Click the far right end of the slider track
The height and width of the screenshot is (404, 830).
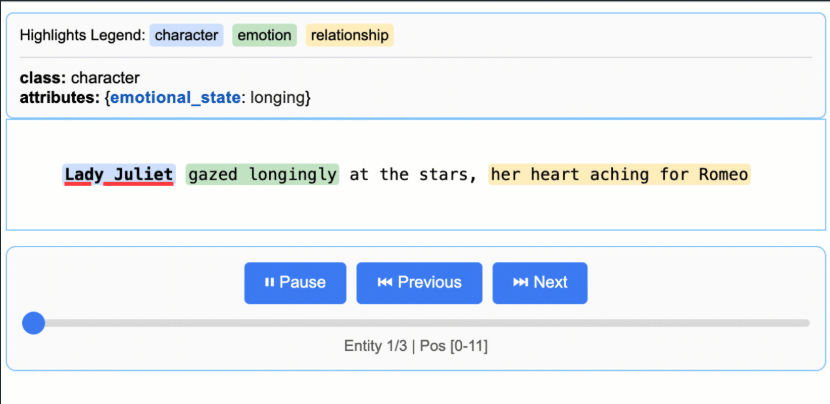pyautogui.click(x=807, y=323)
